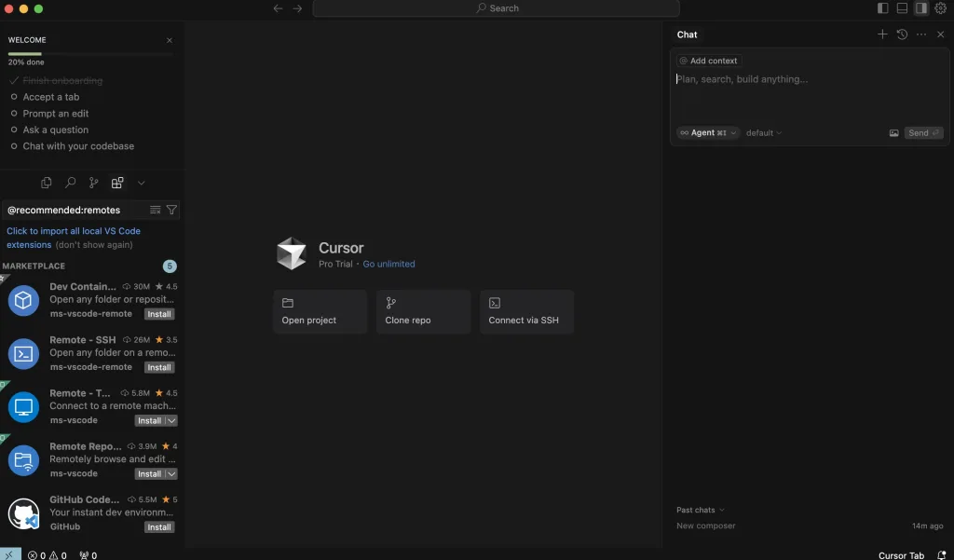Open the Source Control branch icon
954x560 pixels.
pyautogui.click(x=94, y=183)
